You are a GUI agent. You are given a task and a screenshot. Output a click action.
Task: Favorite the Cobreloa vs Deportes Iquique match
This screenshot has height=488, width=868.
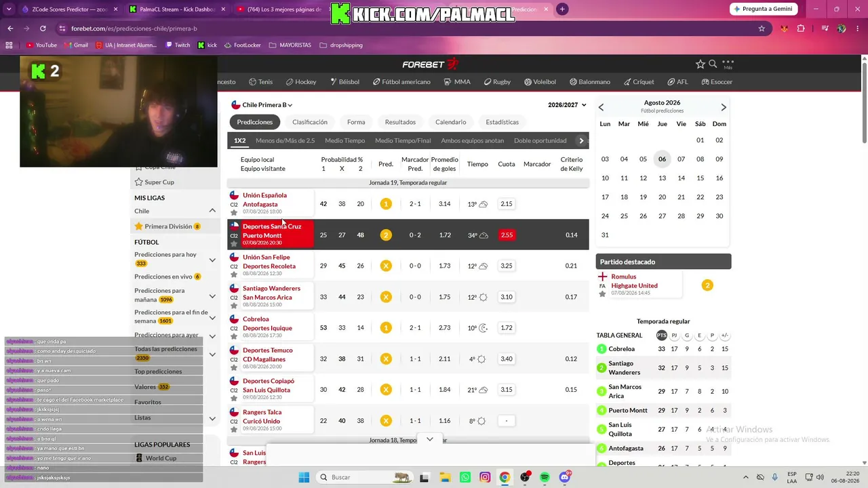click(x=234, y=336)
